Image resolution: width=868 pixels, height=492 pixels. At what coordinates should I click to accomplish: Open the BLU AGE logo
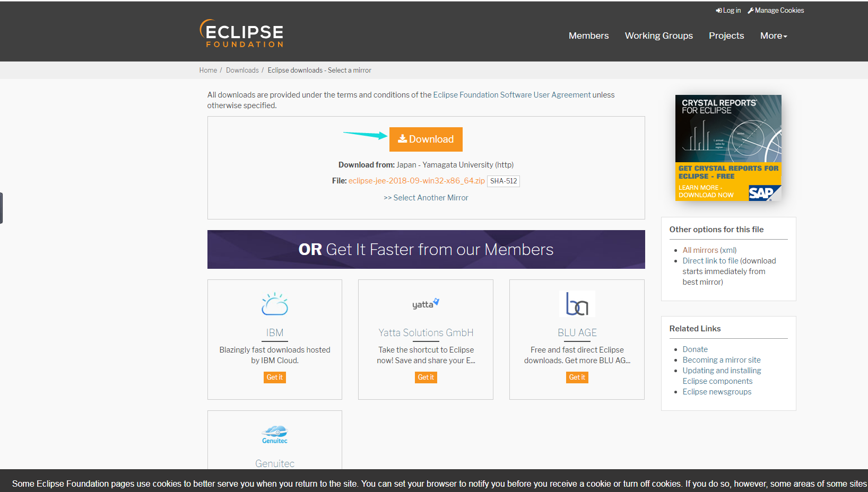coord(576,304)
